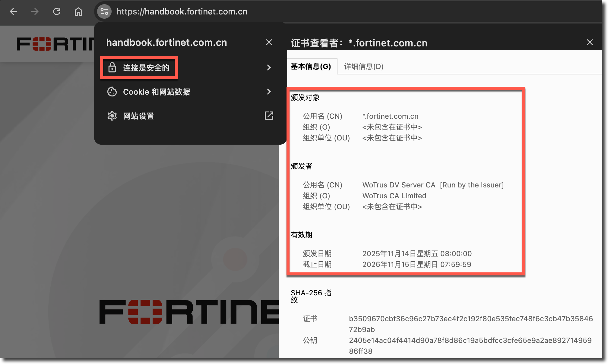608x364 pixels.
Task: Open external link icon next to 网站设置
Action: [269, 116]
